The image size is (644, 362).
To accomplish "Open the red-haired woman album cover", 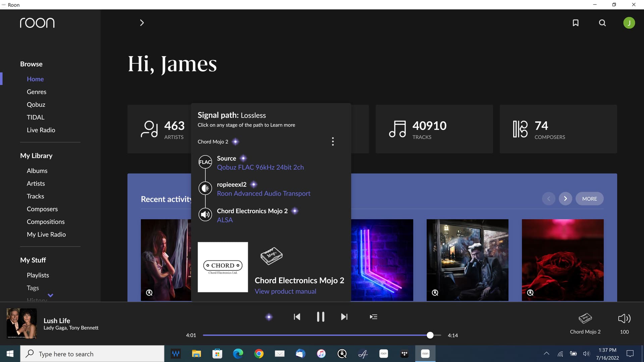I will (166, 260).
